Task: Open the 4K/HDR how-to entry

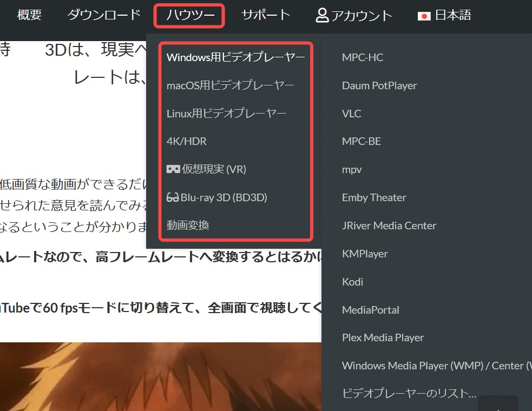Action: coord(186,141)
